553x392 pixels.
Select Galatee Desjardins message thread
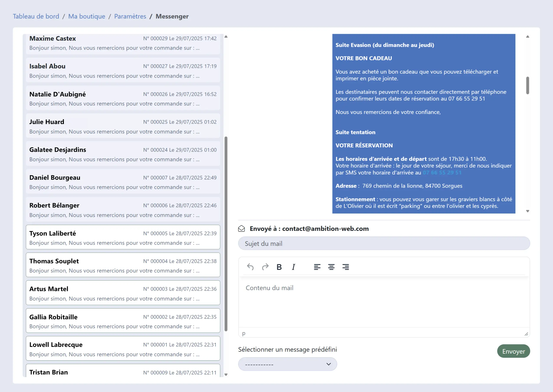(123, 154)
